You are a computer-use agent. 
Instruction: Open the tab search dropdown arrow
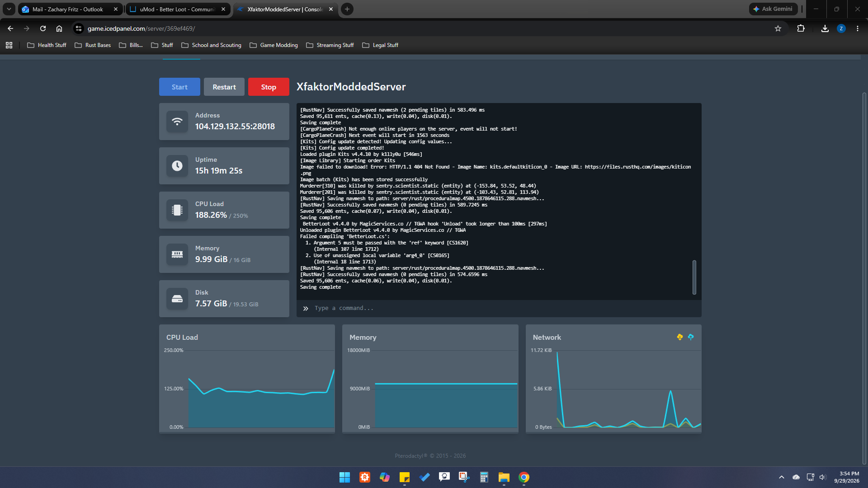[x=9, y=9]
